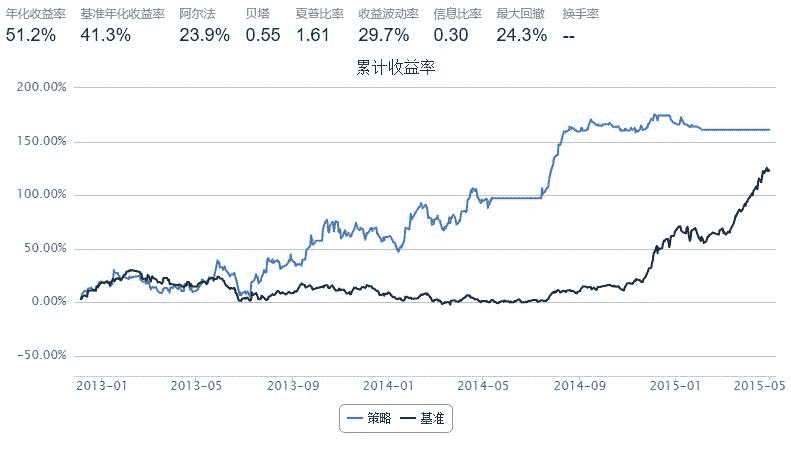This screenshot has width=791, height=449.
Task: Click the -50.00% y-axis label
Action: 42,355
